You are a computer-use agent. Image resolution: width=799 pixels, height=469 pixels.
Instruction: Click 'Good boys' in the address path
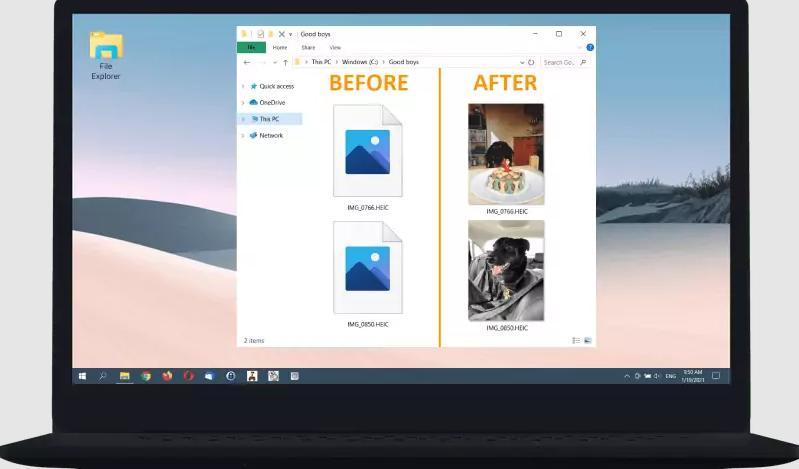(x=404, y=62)
